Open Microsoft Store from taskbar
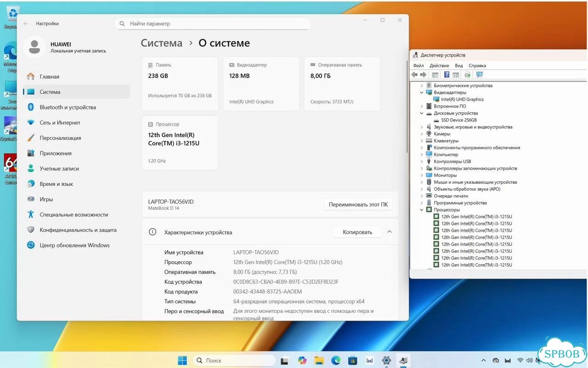 click(352, 360)
